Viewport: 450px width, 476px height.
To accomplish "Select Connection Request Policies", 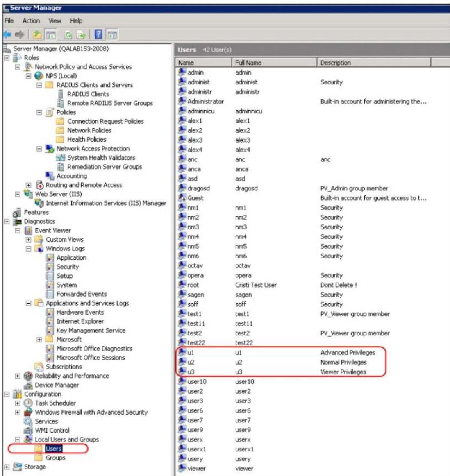I will click(x=105, y=121).
